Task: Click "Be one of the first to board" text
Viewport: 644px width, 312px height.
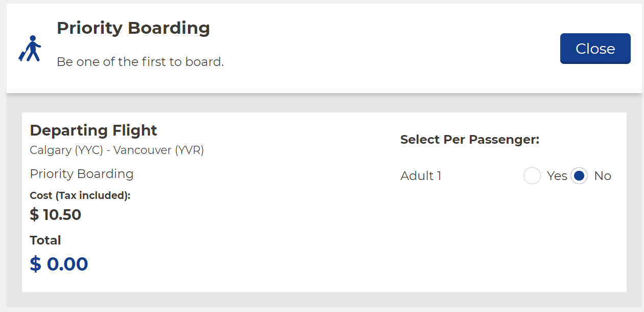Action: 140,62
